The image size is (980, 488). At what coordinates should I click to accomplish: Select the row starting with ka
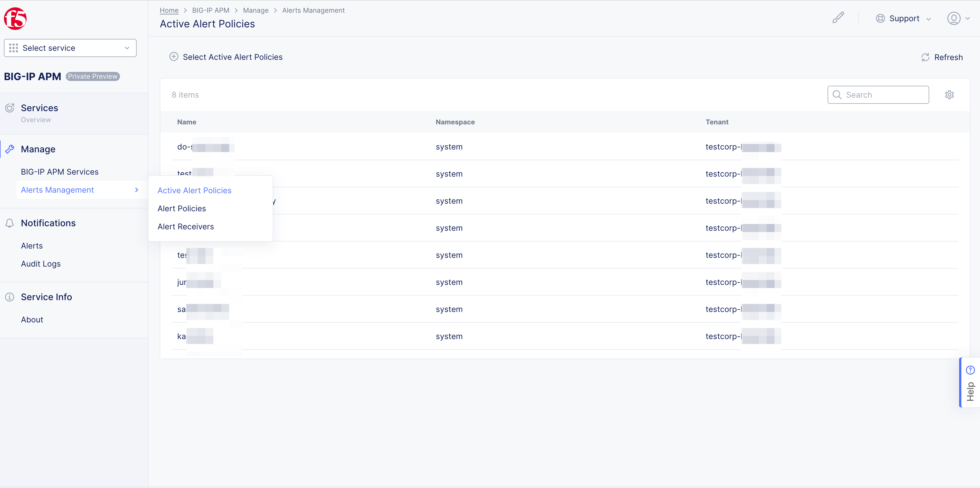[x=565, y=336]
